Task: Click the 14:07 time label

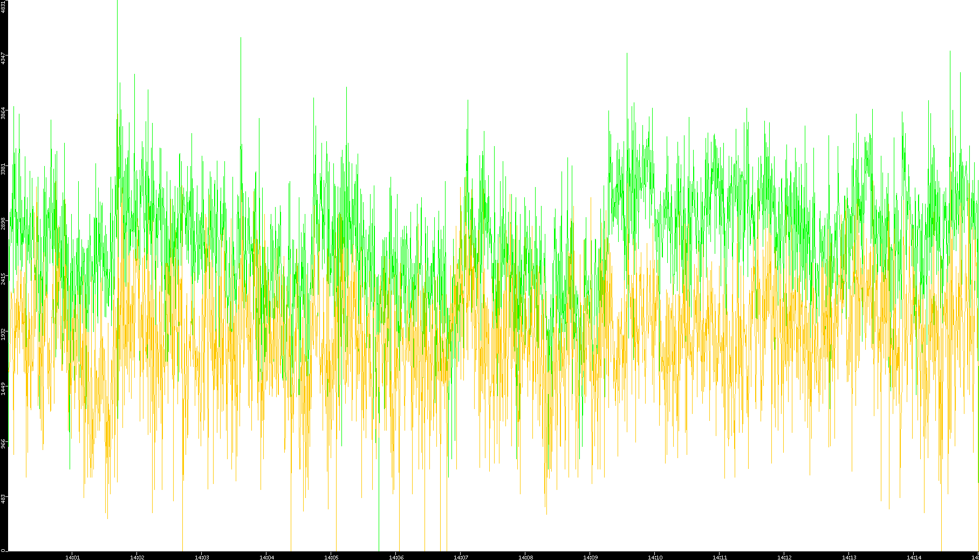Action: pyautogui.click(x=461, y=557)
